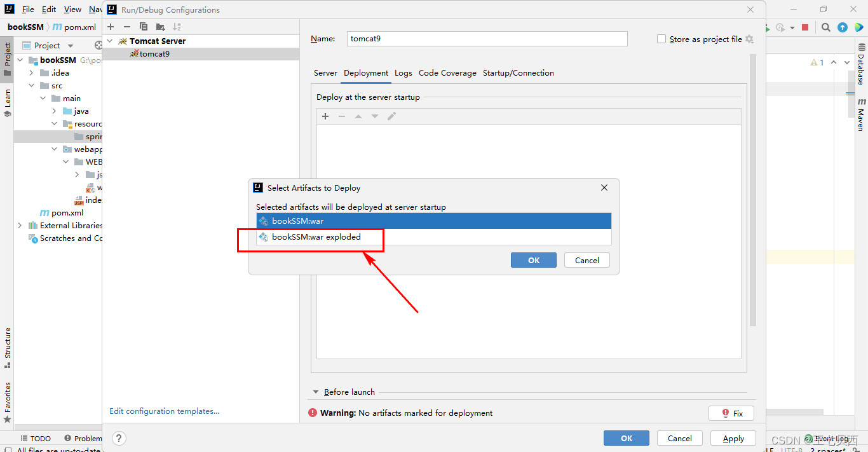Open Maven tool window on right sidebar
This screenshot has height=452, width=868.
point(861,115)
